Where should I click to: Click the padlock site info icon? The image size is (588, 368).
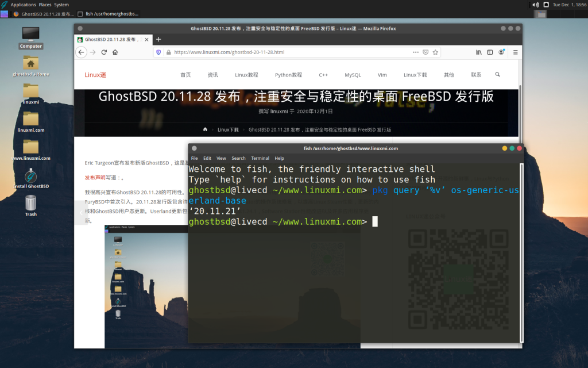168,52
